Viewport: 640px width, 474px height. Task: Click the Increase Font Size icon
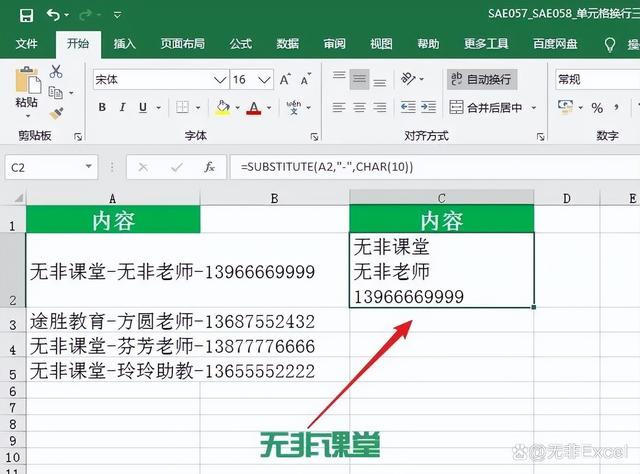tap(285, 79)
